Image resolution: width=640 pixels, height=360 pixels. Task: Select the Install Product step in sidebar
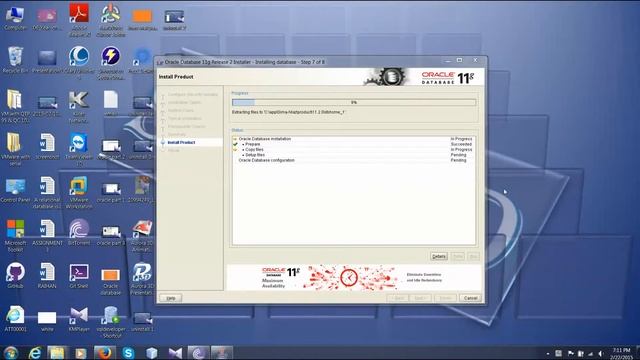pos(182,142)
